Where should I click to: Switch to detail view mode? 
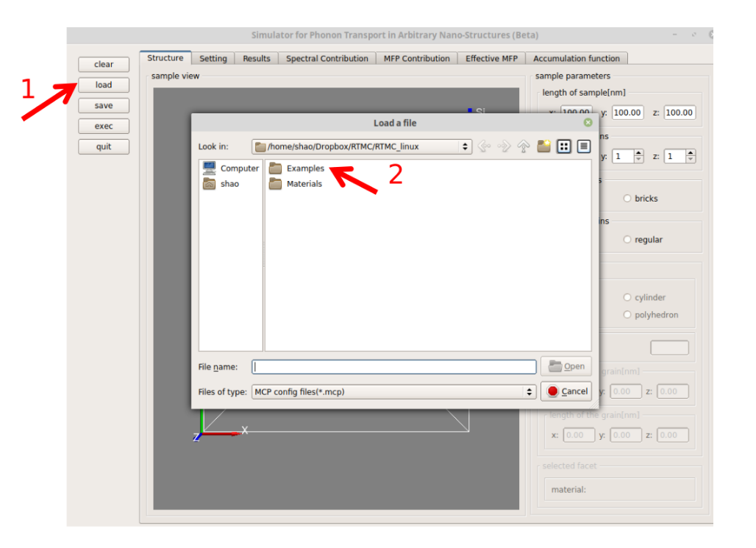click(583, 146)
